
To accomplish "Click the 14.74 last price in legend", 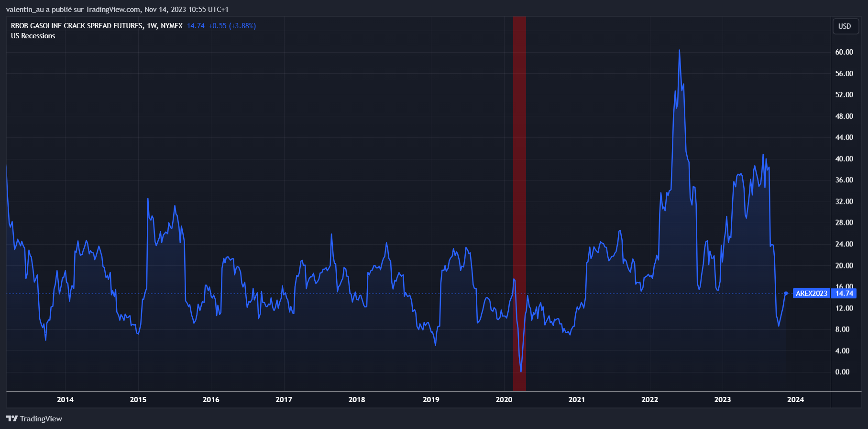I will click(x=196, y=26).
